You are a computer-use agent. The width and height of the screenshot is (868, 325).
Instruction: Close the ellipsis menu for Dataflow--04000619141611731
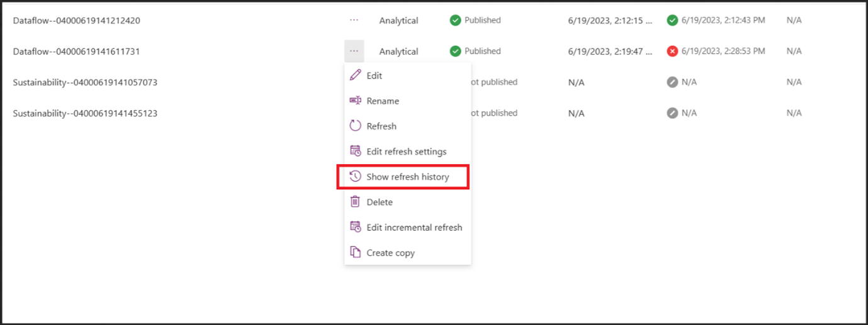(x=354, y=51)
